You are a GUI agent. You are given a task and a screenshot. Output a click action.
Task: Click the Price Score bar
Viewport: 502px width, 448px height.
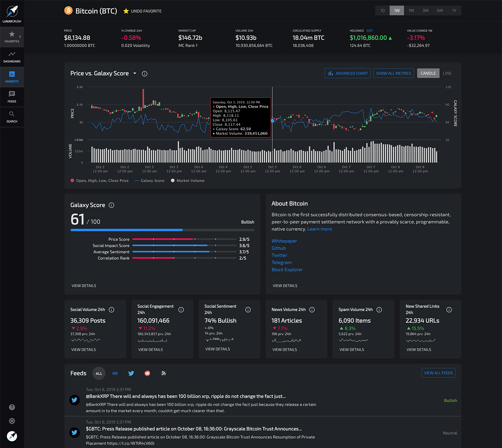click(184, 239)
